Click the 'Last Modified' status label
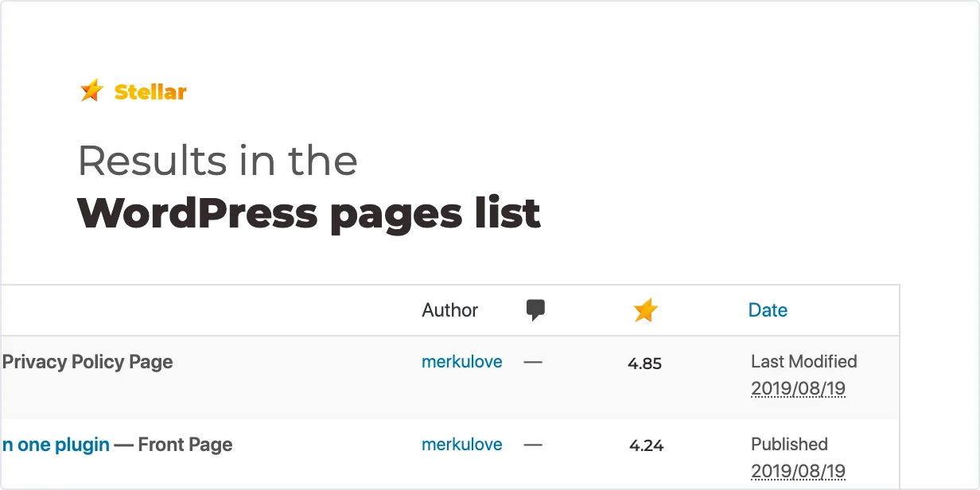 803,362
